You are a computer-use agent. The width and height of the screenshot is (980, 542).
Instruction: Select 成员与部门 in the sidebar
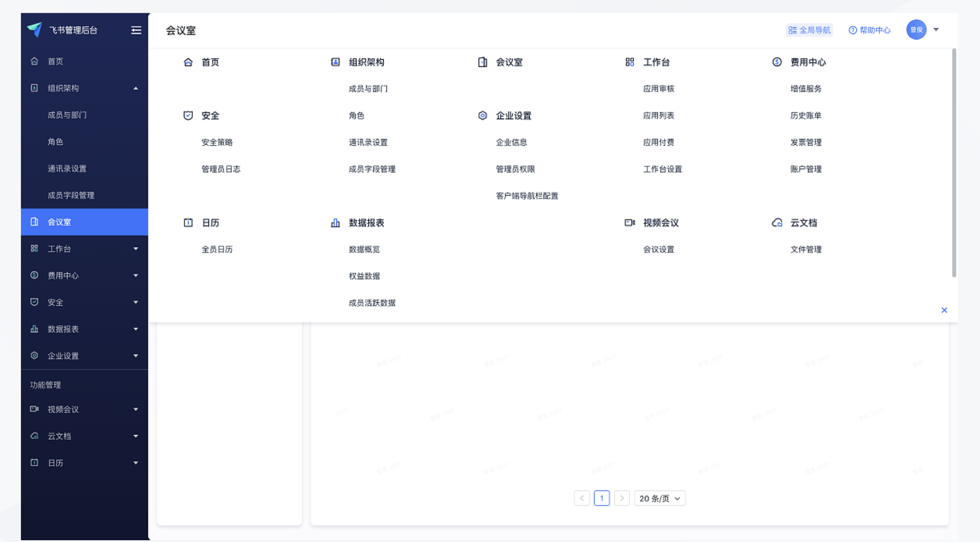tap(67, 115)
